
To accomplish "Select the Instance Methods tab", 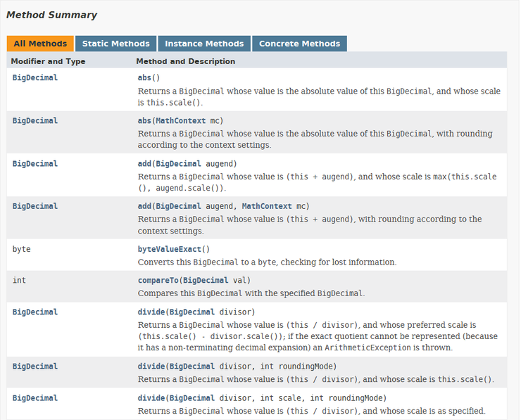I will 204,44.
